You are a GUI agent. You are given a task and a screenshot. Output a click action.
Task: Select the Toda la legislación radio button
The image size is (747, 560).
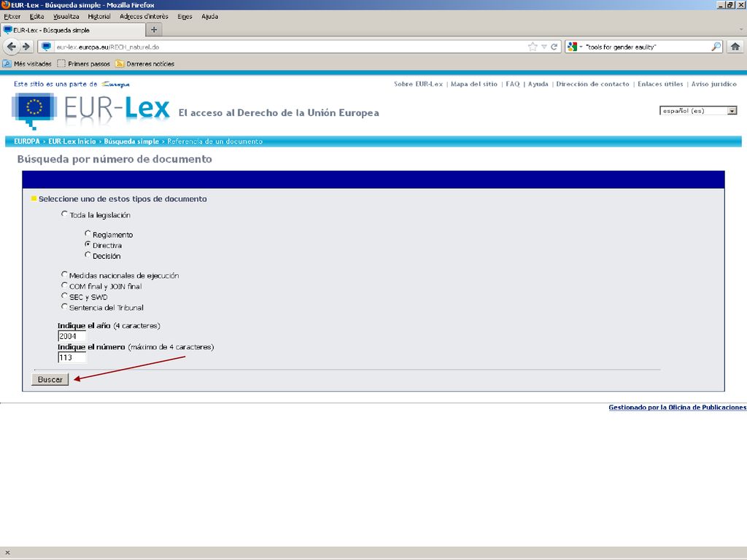point(64,214)
